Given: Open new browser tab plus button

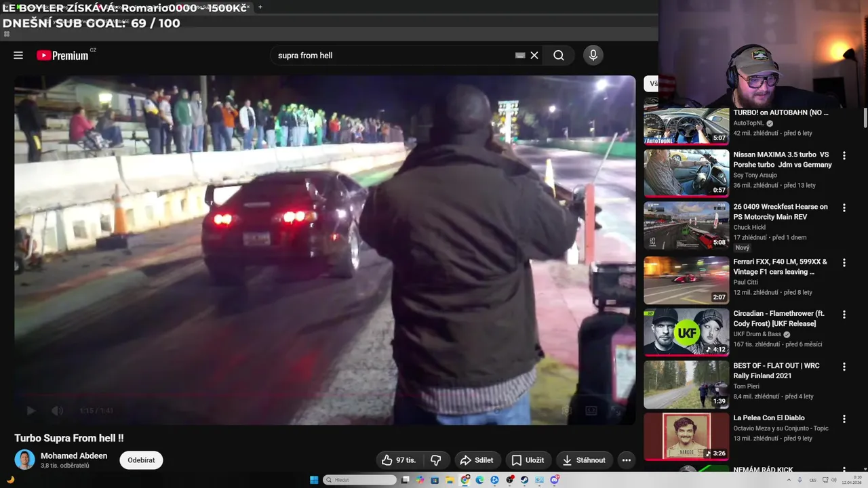Looking at the screenshot, I should (x=260, y=7).
